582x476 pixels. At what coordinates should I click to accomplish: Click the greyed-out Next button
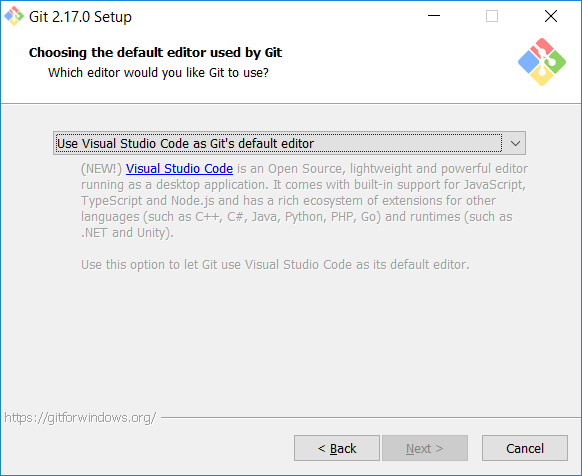point(425,448)
